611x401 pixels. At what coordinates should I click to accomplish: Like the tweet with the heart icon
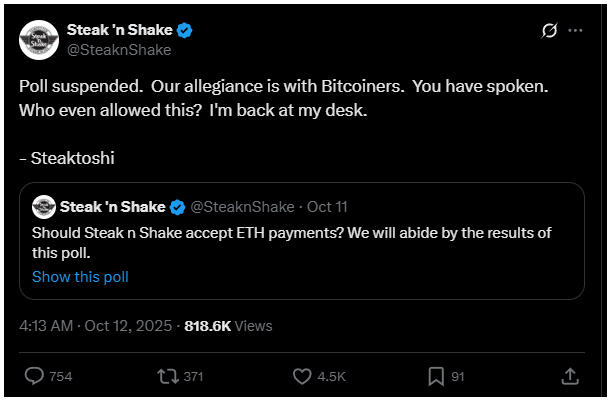click(x=303, y=376)
